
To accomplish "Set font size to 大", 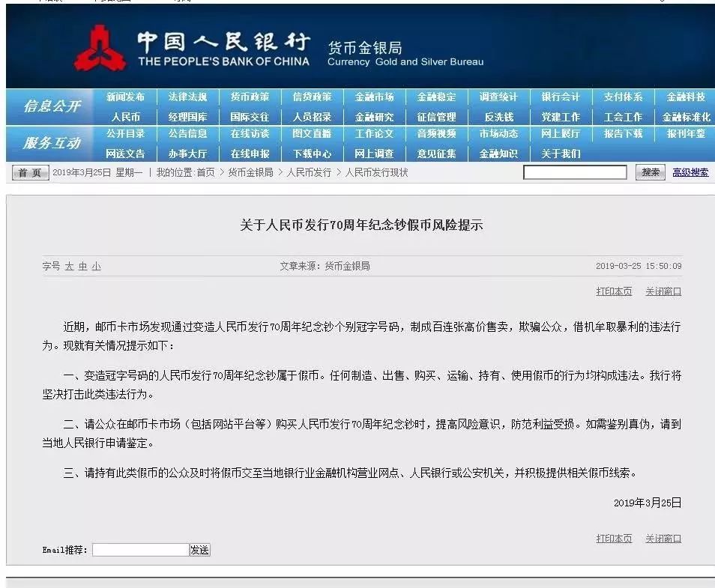I will pyautogui.click(x=69, y=266).
